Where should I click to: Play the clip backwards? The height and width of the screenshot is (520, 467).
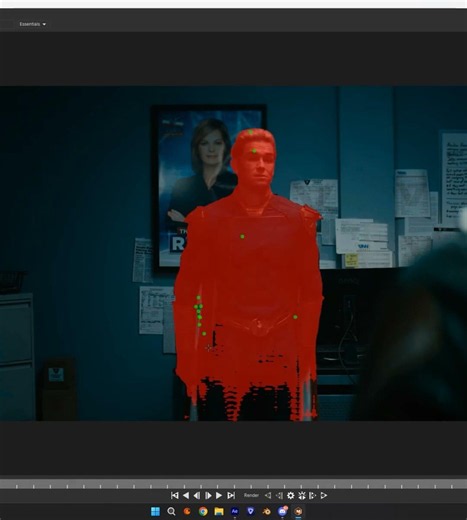click(186, 496)
